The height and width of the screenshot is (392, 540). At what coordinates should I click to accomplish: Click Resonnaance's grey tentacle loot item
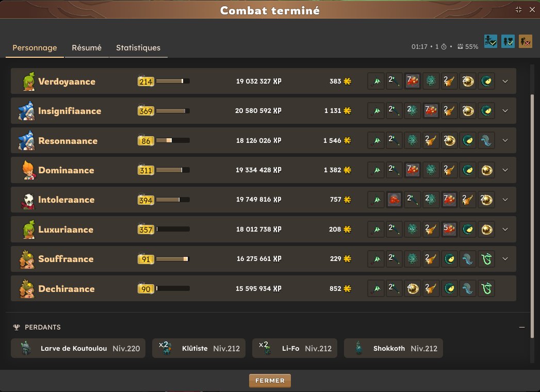click(x=486, y=140)
